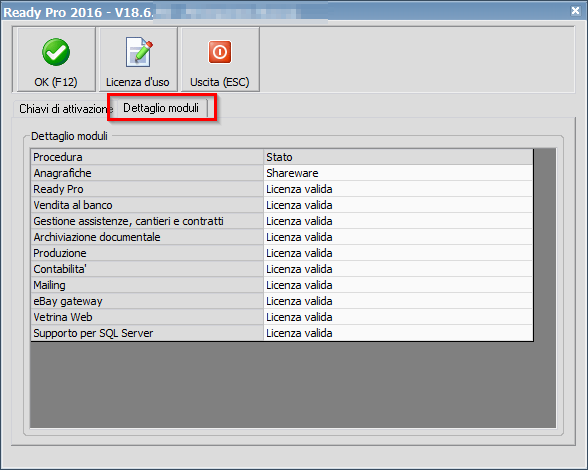Click Licenza valida status for Contabilita'

pos(398,269)
